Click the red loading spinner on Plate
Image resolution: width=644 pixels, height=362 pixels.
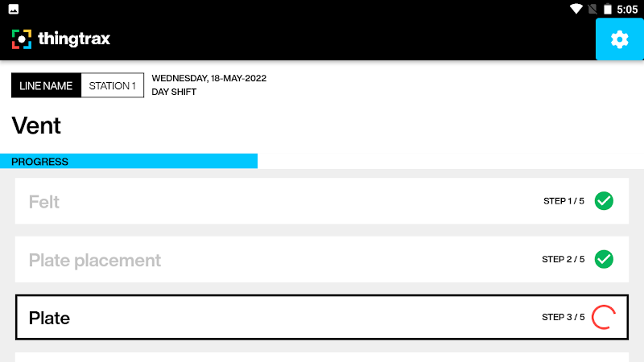point(604,318)
